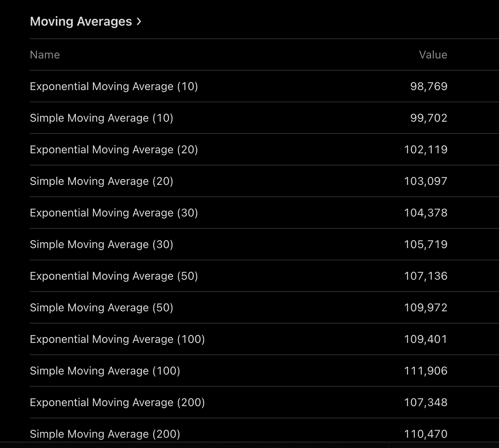Click the Name column header

coord(45,55)
